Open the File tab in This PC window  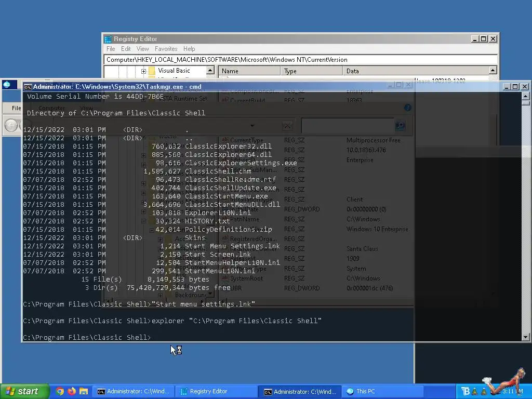click(16, 108)
